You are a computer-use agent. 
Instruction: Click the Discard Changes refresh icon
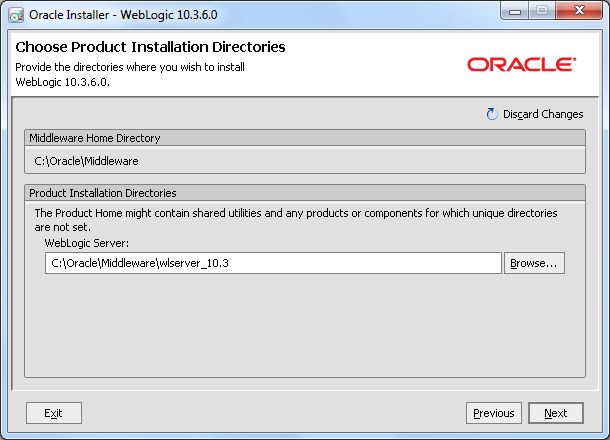(492, 114)
